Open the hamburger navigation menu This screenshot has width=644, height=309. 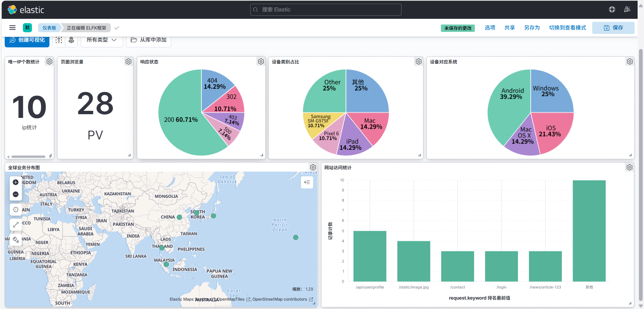click(12, 28)
